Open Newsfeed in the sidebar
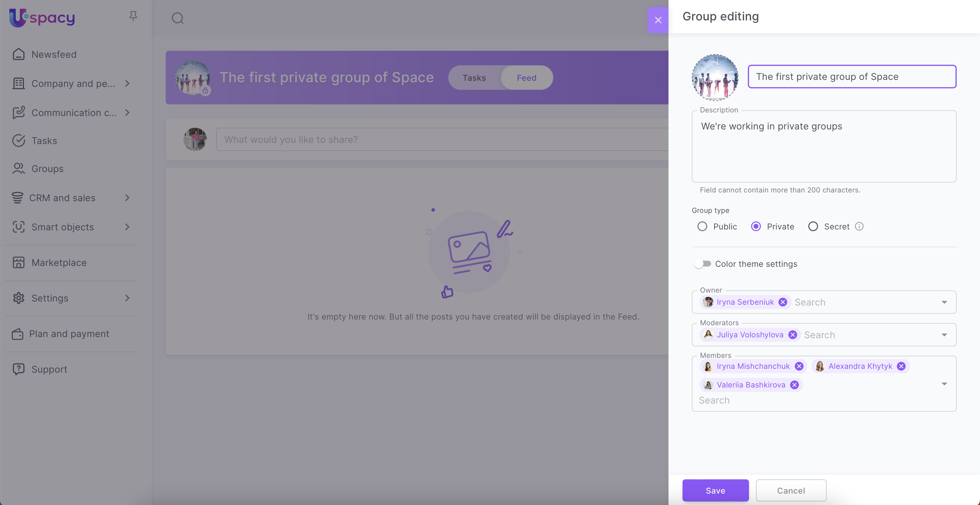The width and height of the screenshot is (980, 505). [54, 55]
